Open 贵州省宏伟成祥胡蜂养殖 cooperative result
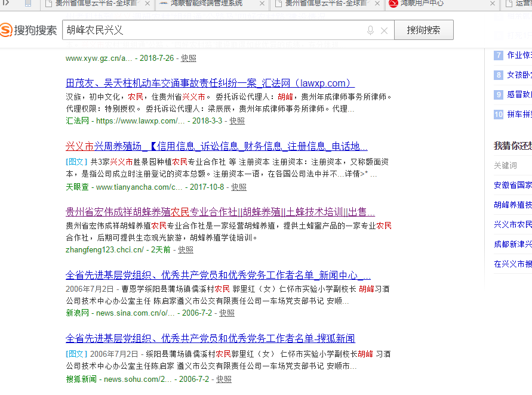This screenshot has width=532, height=395. [x=220, y=212]
